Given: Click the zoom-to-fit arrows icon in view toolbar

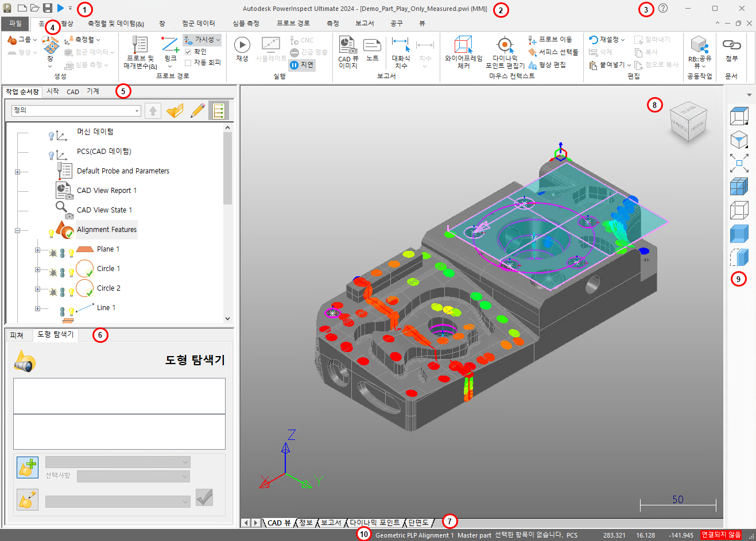Looking at the screenshot, I should [739, 163].
